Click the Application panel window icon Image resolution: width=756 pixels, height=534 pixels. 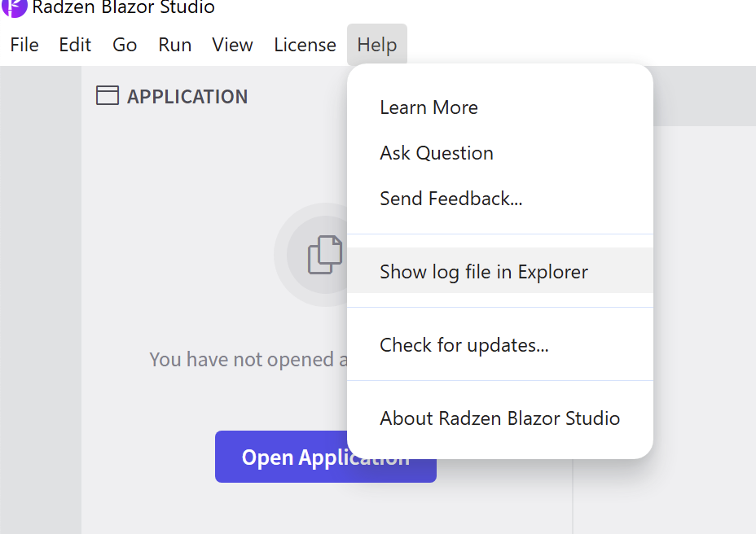click(x=107, y=95)
